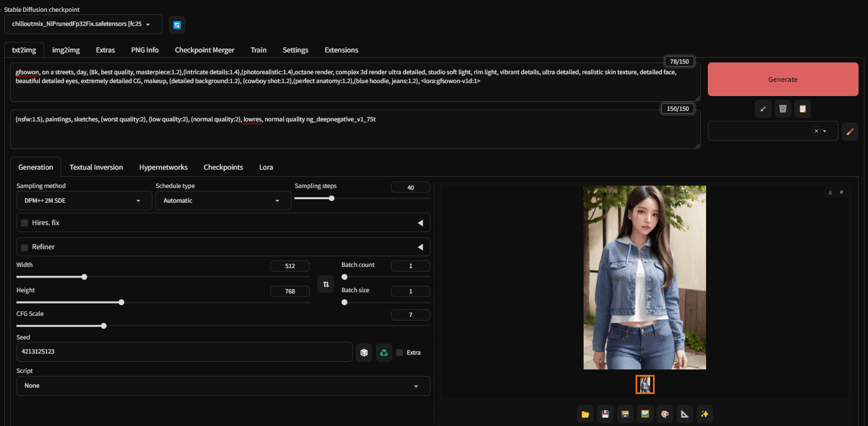
Task: Click the Generate button
Action: (783, 80)
